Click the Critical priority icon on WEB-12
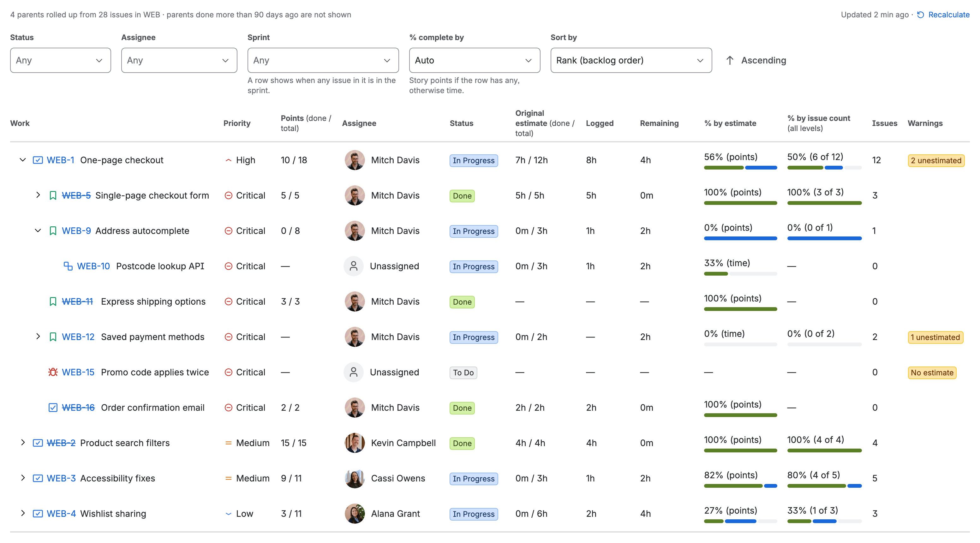The height and width of the screenshot is (543, 980). coord(228,337)
